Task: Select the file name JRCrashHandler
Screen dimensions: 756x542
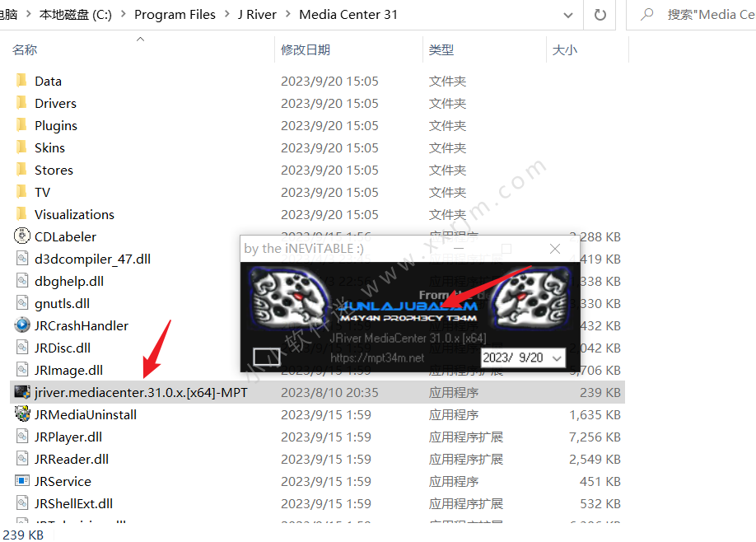Action: [x=82, y=325]
